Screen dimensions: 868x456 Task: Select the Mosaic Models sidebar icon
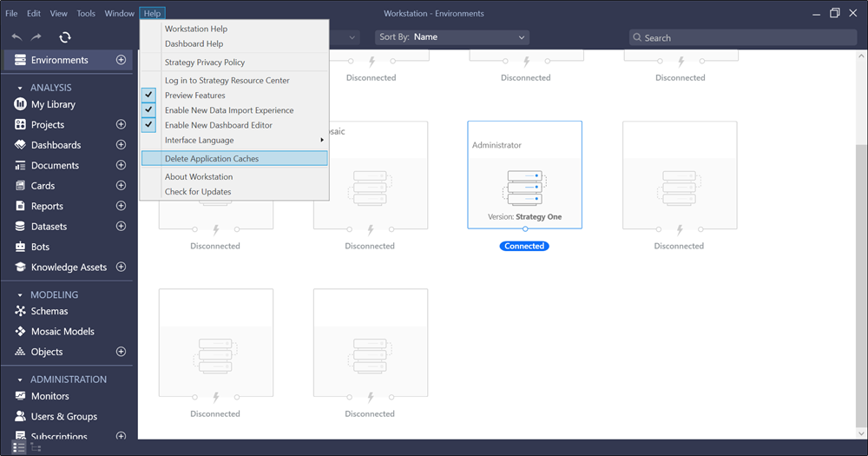[x=21, y=331]
